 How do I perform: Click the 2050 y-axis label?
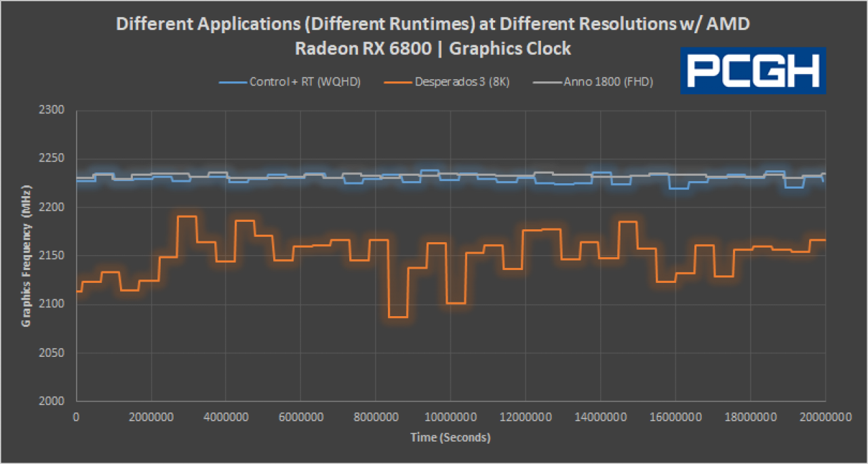pyautogui.click(x=52, y=353)
